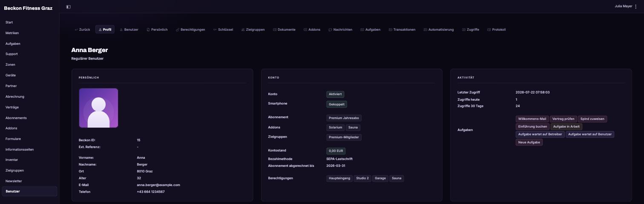Screen dimensions: 644x204
Task: Click the Julia Mayer account name
Action: pyautogui.click(x=623, y=6)
